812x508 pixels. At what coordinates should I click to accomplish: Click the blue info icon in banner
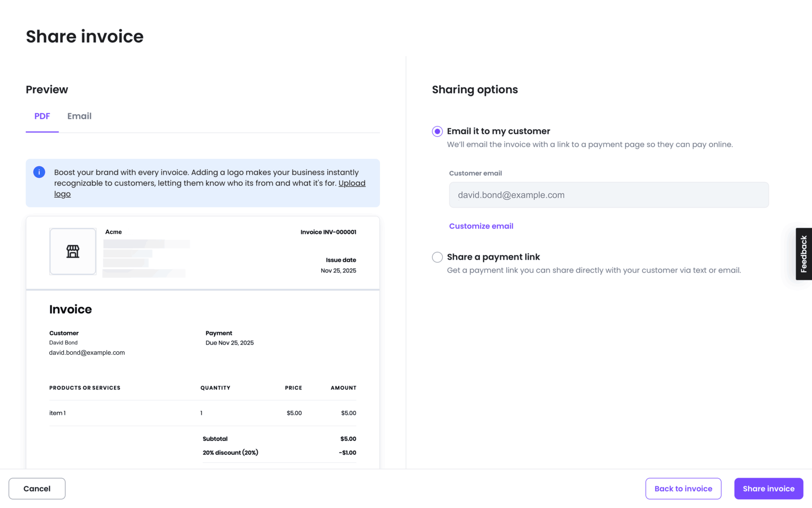click(x=39, y=172)
